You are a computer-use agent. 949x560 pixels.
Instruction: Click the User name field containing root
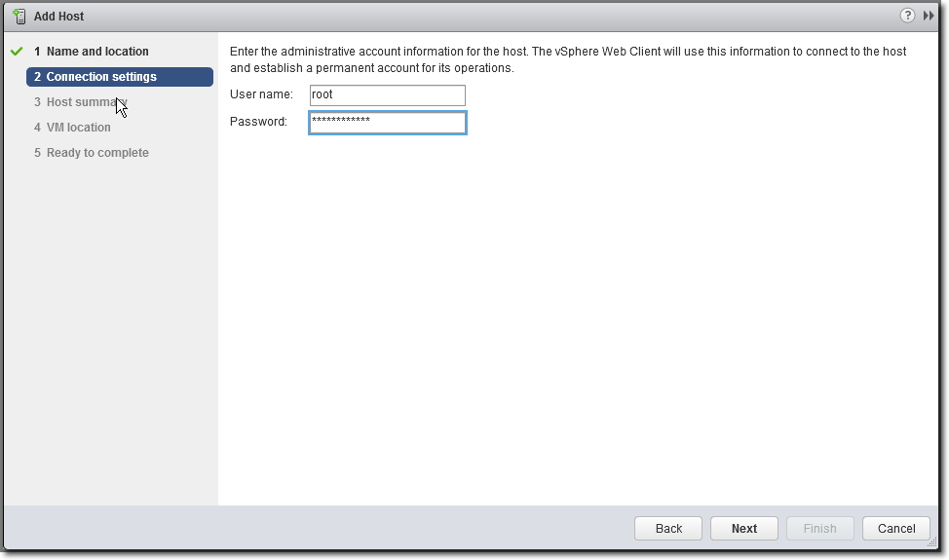(388, 94)
